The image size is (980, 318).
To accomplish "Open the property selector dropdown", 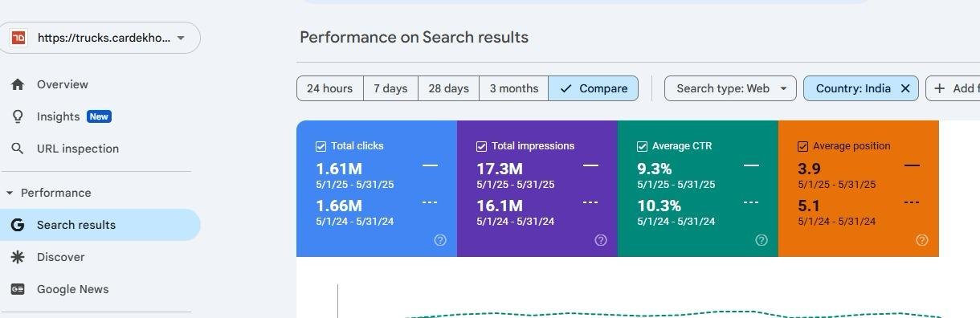I will 100,38.
